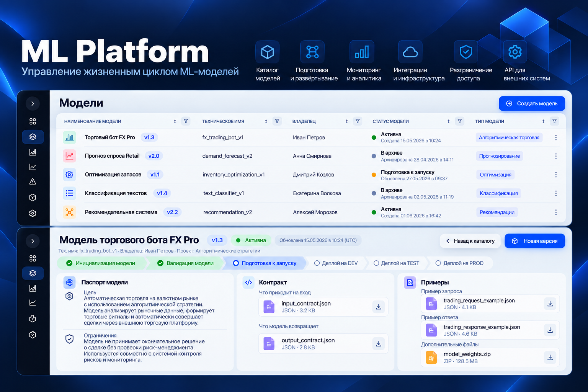Select the API для внешних систем gear icon
The image size is (588, 392).
pos(515,52)
